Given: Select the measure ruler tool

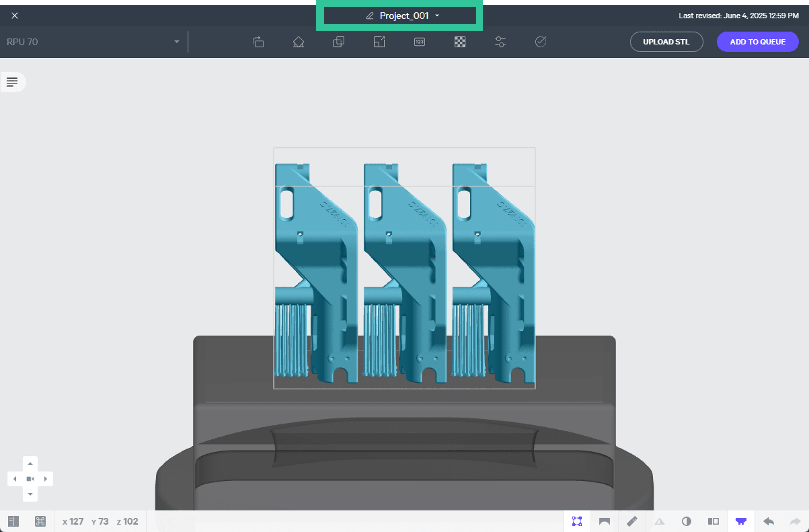Looking at the screenshot, I should [632, 521].
